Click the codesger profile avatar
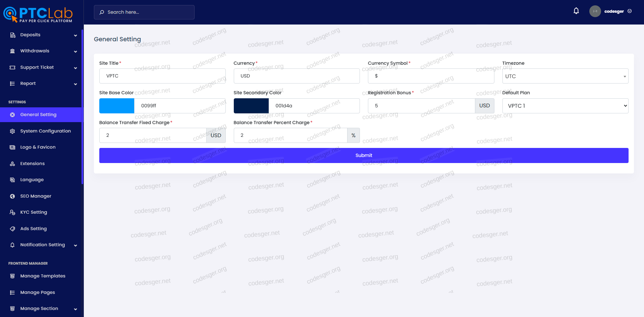Image resolution: width=644 pixels, height=317 pixels. 595,11
